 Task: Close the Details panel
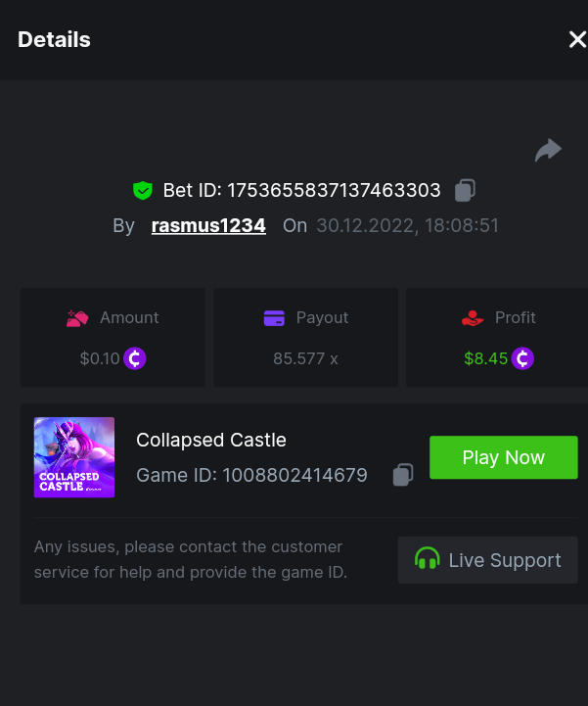(576, 39)
